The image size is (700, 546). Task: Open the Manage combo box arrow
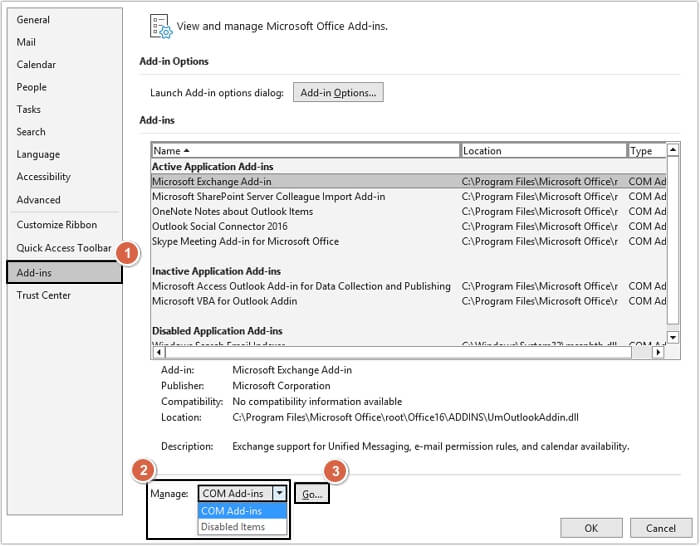pyautogui.click(x=279, y=493)
